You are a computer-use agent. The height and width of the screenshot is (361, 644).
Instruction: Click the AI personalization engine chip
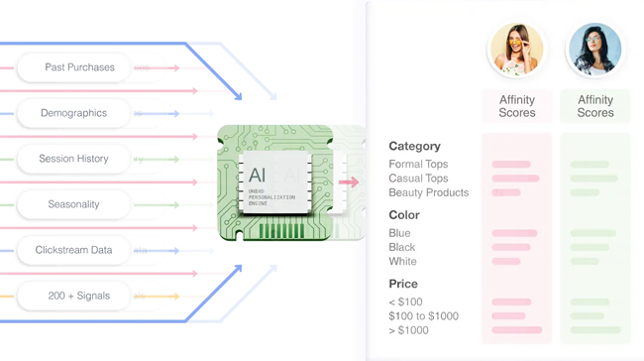(x=275, y=182)
